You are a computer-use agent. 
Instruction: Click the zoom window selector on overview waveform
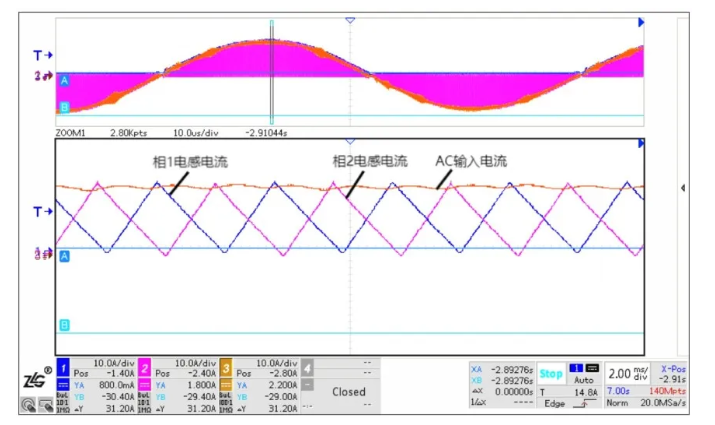point(270,70)
